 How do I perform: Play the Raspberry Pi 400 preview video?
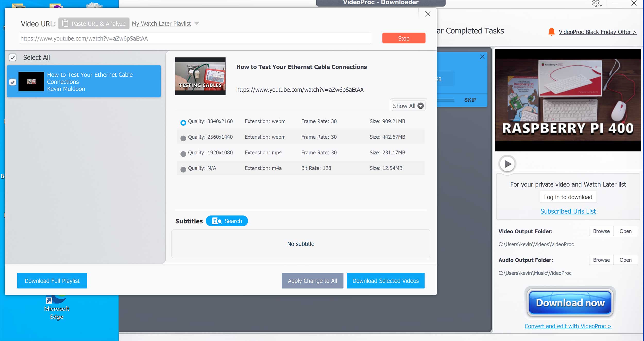[x=507, y=164]
